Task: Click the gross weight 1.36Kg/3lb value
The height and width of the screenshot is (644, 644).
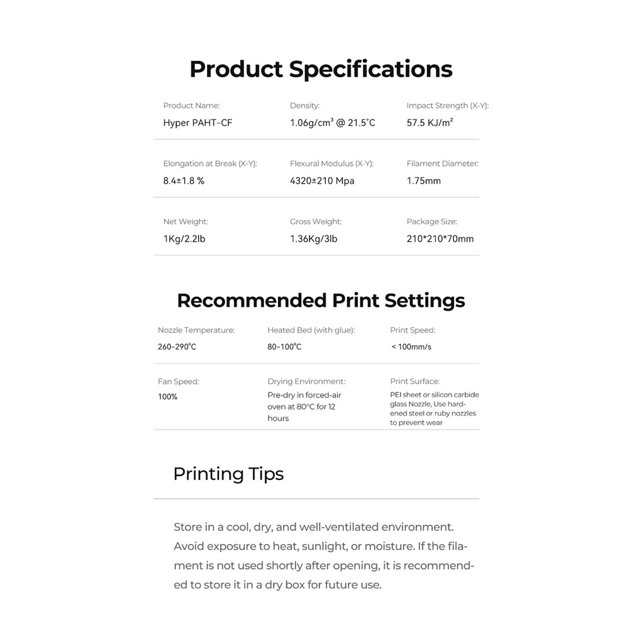Action: pos(313,238)
